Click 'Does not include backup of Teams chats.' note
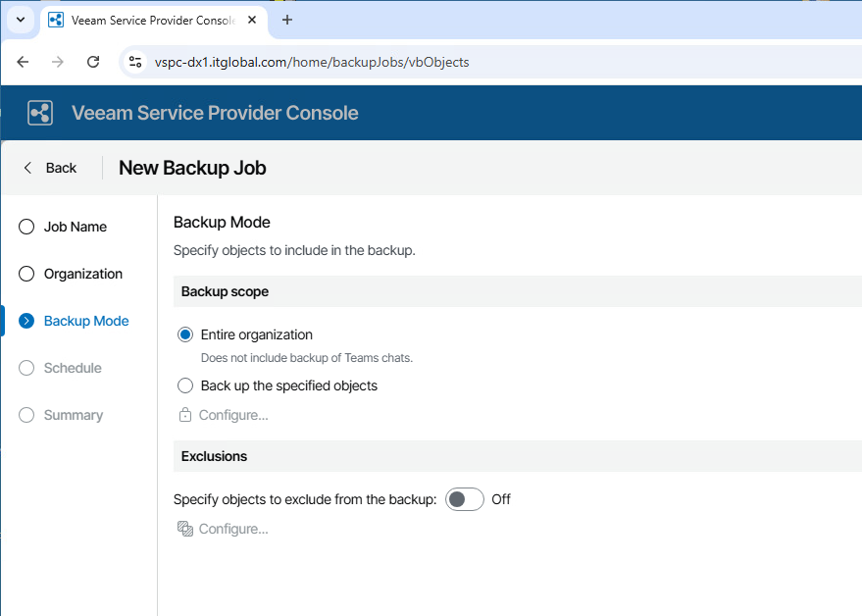Viewport: 862px width, 616px height. (x=307, y=358)
